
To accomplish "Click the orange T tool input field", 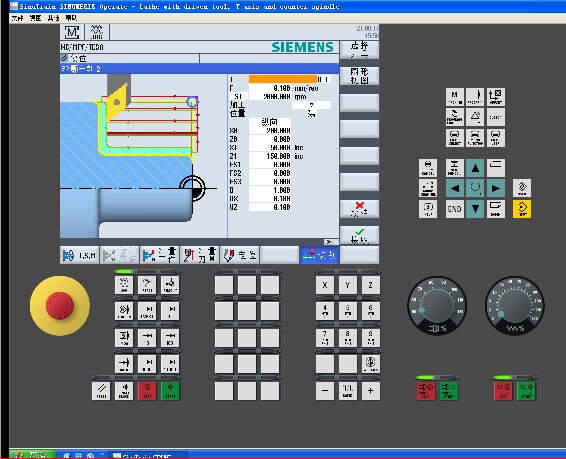I will (x=283, y=79).
